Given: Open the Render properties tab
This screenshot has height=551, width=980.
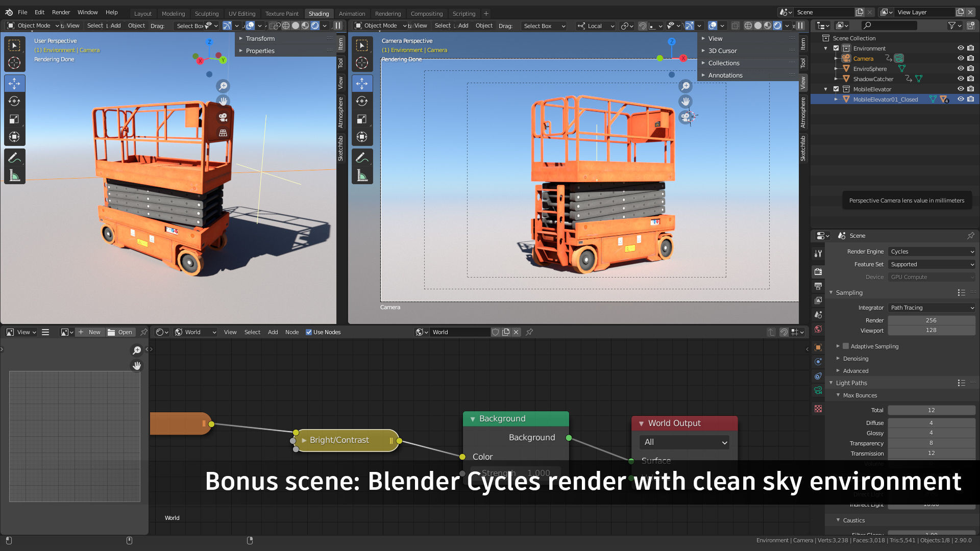Looking at the screenshot, I should point(818,271).
